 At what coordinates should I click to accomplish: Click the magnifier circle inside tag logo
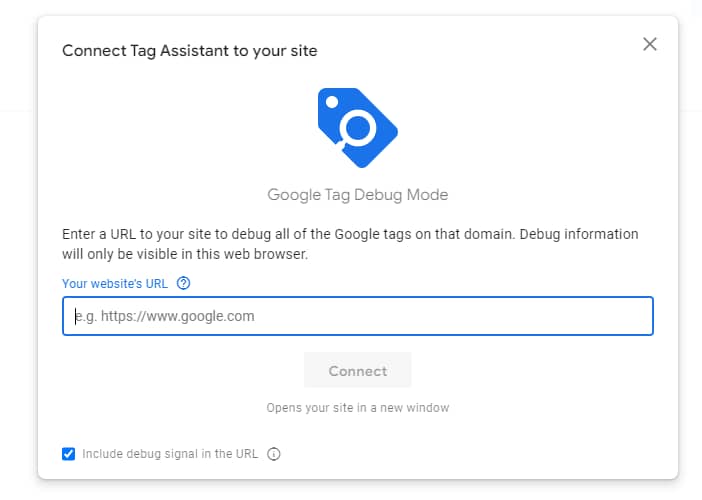358,128
